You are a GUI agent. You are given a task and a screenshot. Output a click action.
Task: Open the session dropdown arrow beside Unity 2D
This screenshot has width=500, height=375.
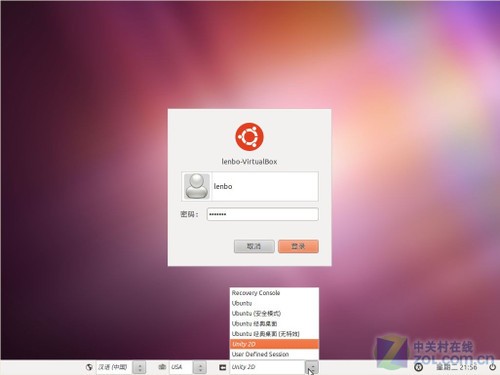pyautogui.click(x=312, y=367)
